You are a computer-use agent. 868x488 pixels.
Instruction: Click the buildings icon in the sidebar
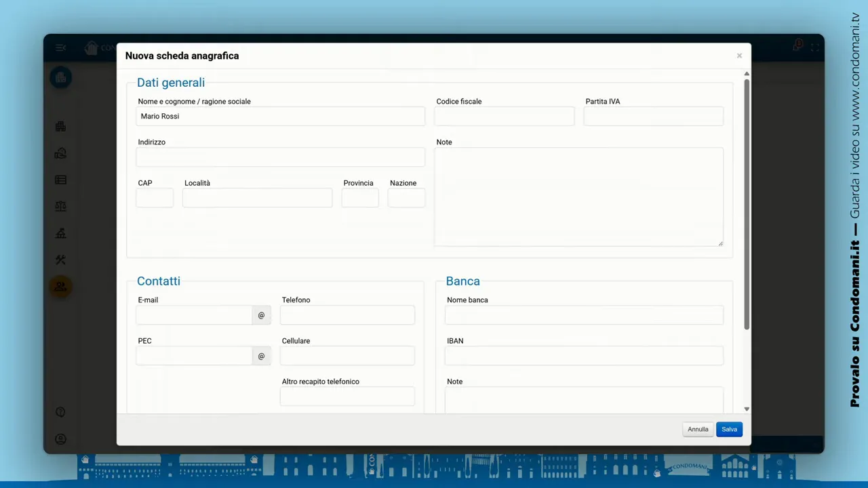point(60,127)
